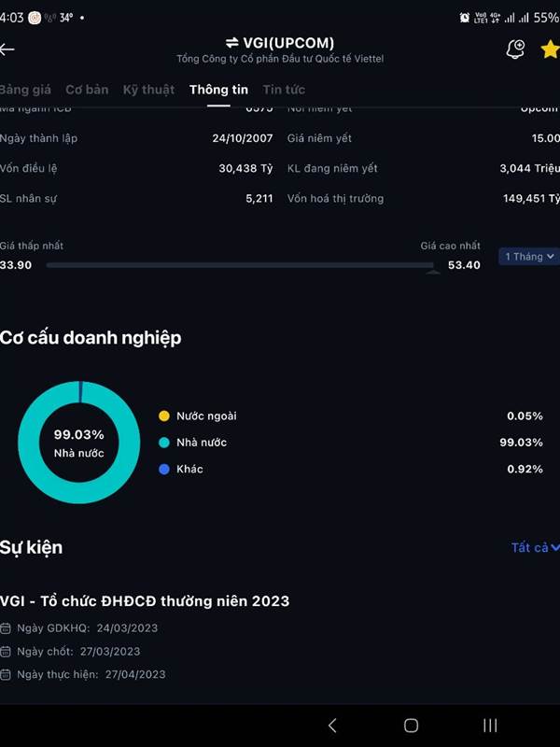Tap the Ngày thực hiện calendar icon

point(6,674)
